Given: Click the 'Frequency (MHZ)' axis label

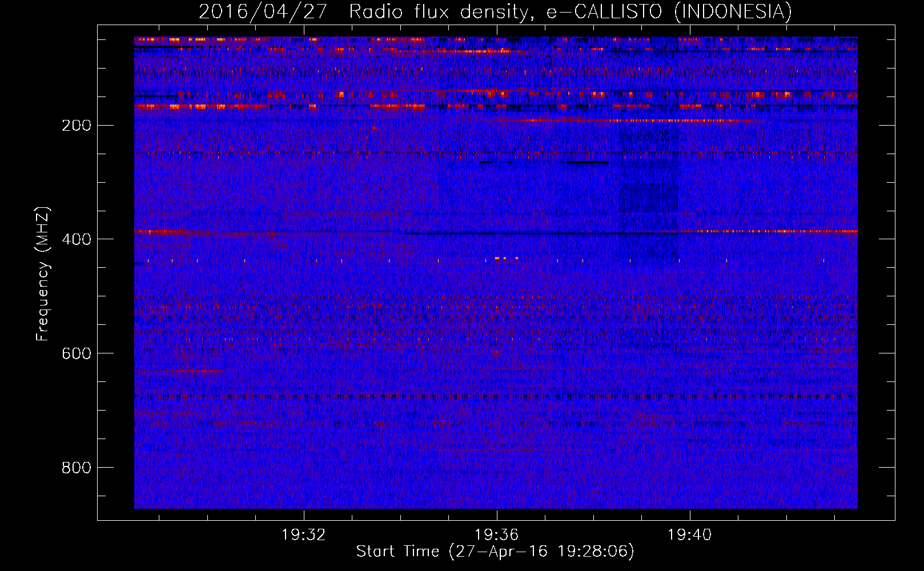Looking at the screenshot, I should pyautogui.click(x=43, y=274).
